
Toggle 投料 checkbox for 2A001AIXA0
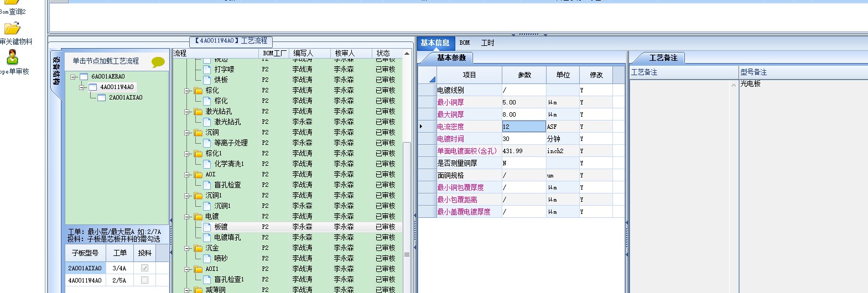144,268
